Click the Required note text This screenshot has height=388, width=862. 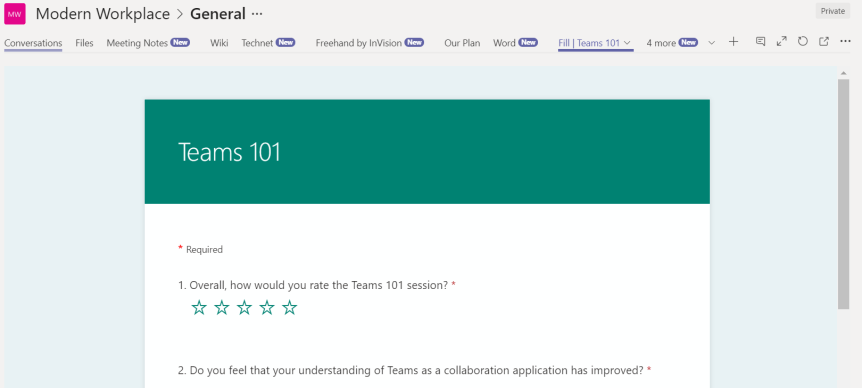coord(204,250)
